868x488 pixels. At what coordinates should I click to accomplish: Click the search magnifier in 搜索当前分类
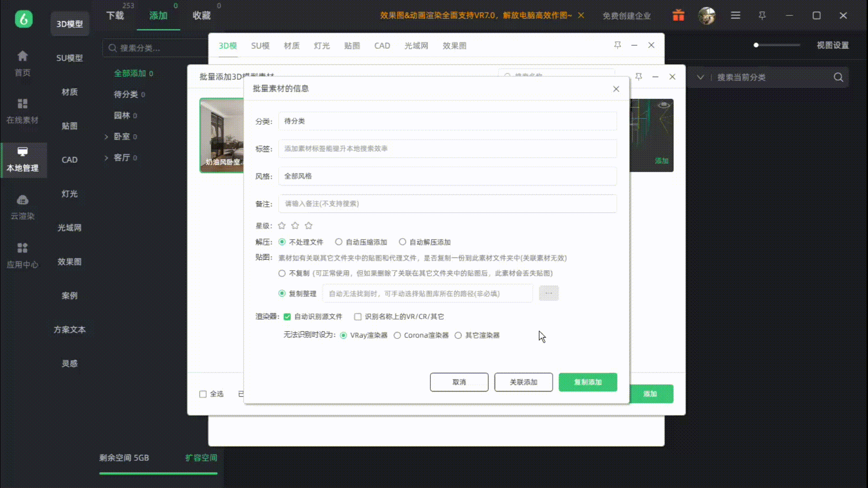point(838,77)
